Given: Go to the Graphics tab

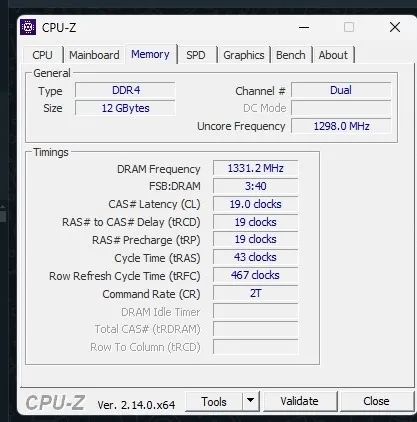Looking at the screenshot, I should pyautogui.click(x=244, y=55).
